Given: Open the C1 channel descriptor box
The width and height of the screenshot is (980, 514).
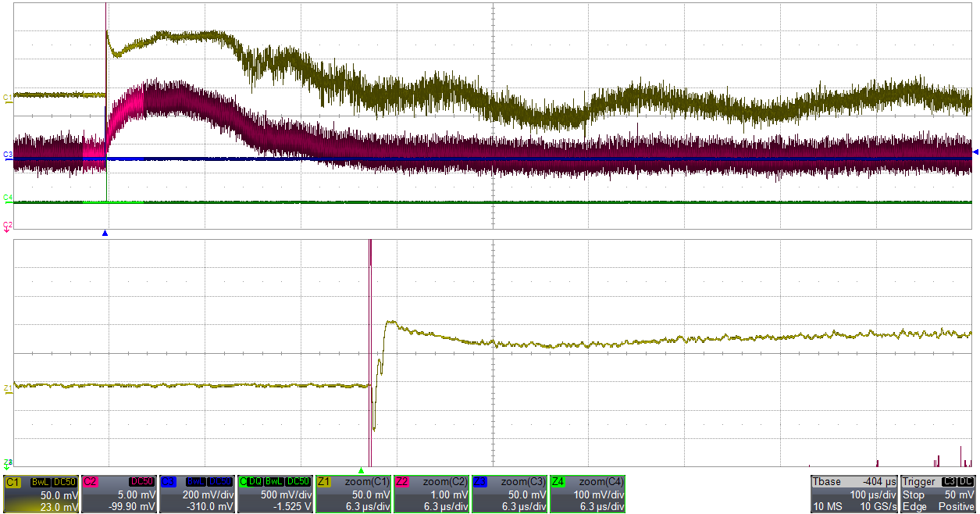Looking at the screenshot, I should coord(41,494).
